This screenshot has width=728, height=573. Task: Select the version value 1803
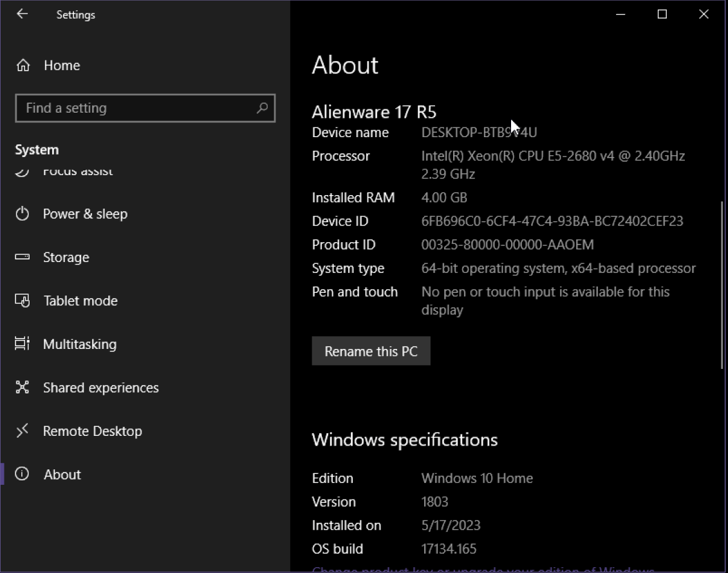click(x=434, y=502)
